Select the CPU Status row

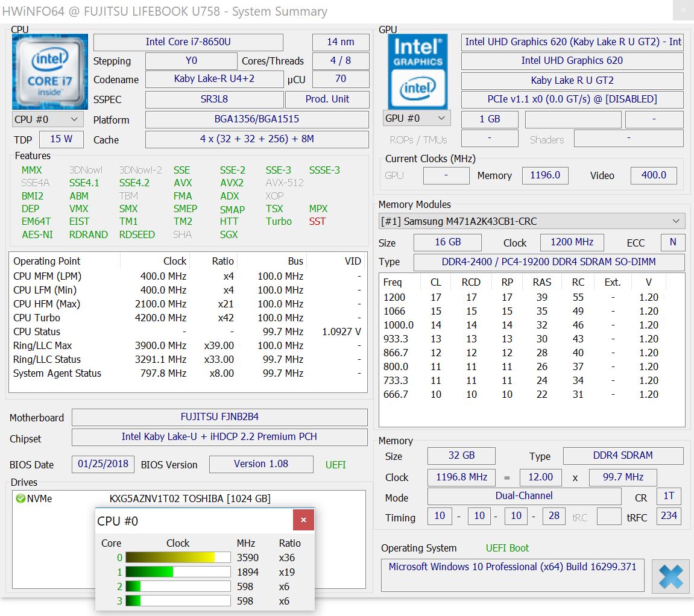188,332
